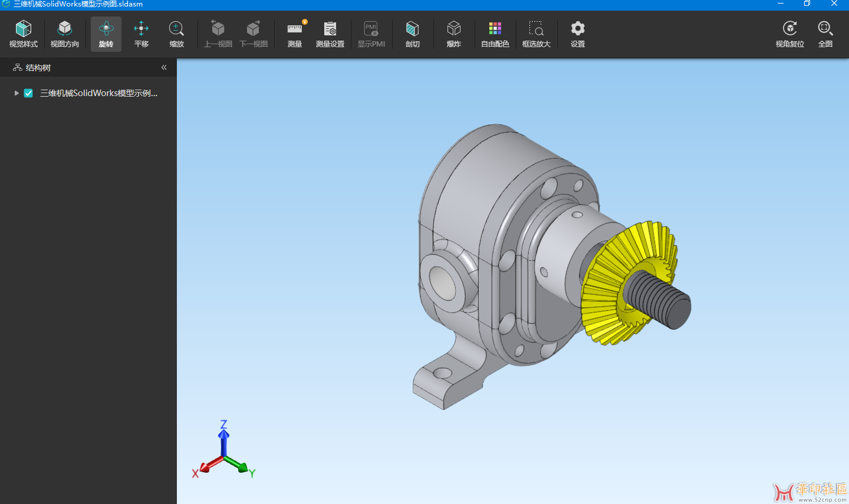The image size is (849, 504).
Task: Toggle 显示PMI display
Action: [x=371, y=34]
